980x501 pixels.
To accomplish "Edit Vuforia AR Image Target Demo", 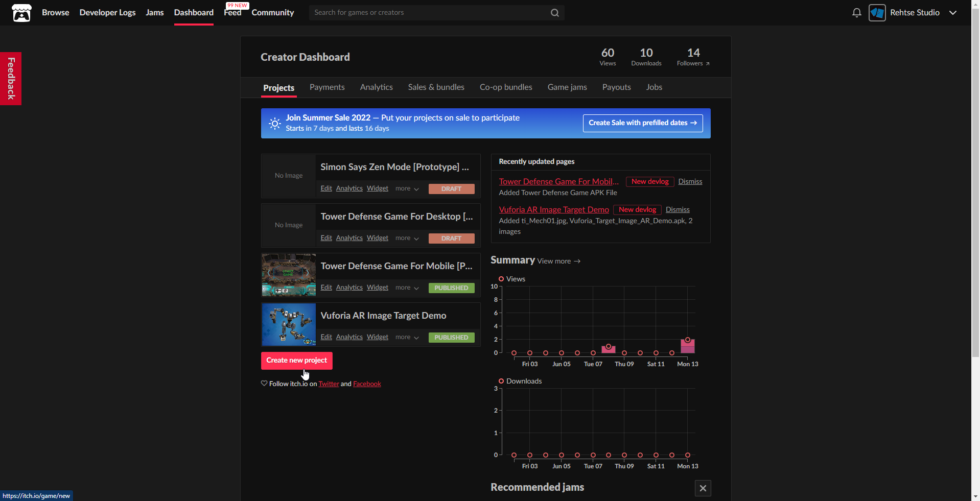I will tap(326, 337).
